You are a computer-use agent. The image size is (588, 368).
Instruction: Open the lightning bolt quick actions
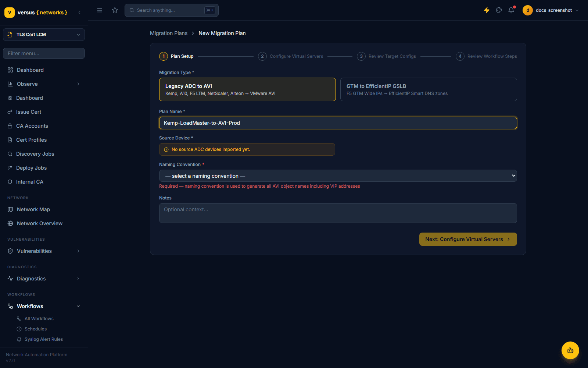coord(487,10)
